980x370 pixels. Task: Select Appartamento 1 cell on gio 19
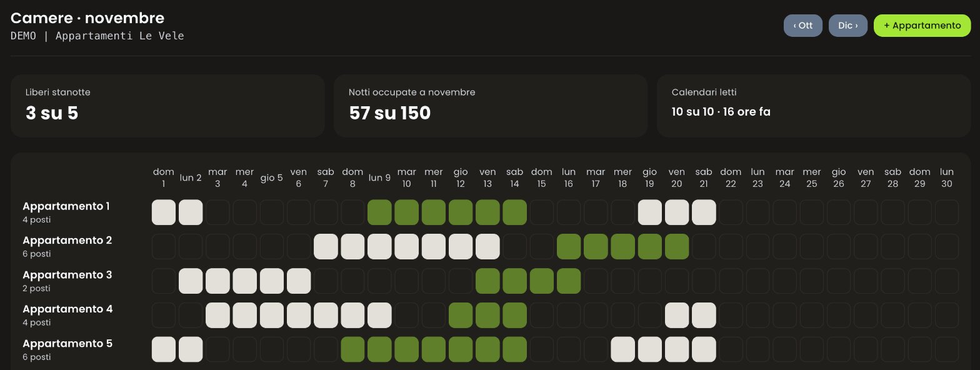coord(649,212)
